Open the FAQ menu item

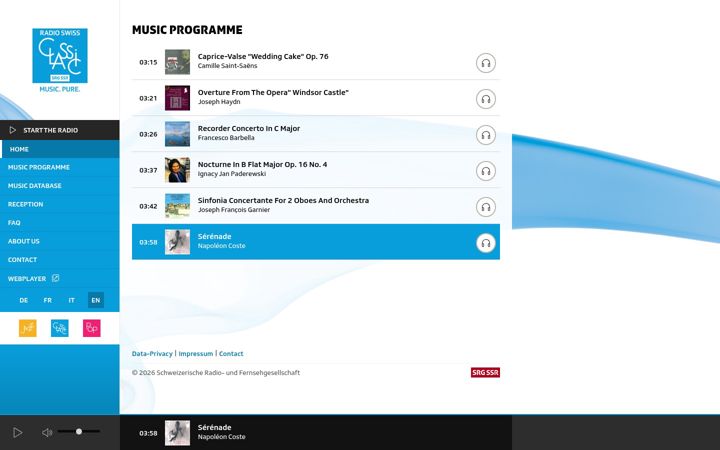(60, 222)
